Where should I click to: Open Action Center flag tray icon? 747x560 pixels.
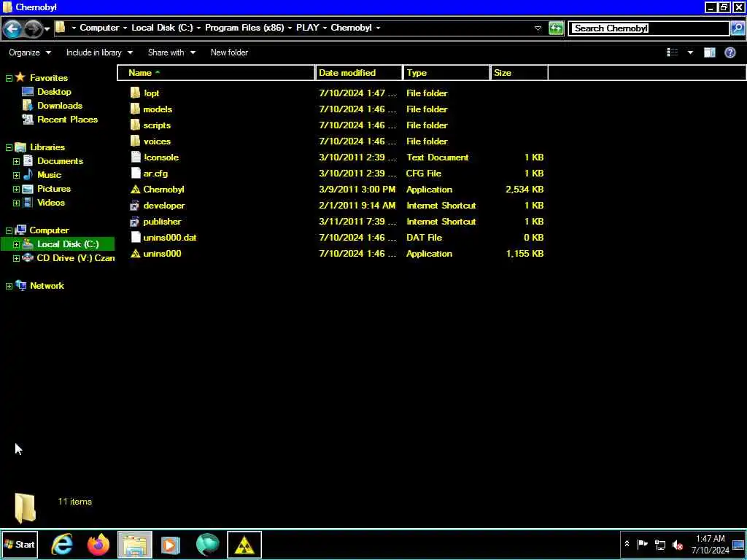(642, 544)
